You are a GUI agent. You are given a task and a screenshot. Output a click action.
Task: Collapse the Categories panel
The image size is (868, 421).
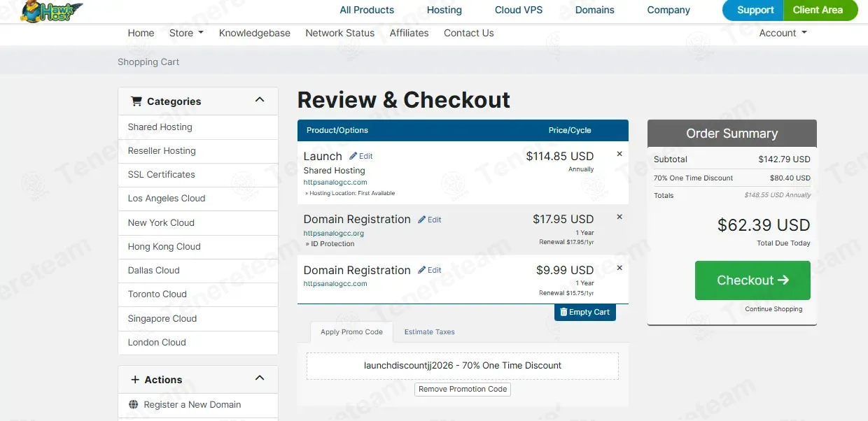[x=260, y=101]
